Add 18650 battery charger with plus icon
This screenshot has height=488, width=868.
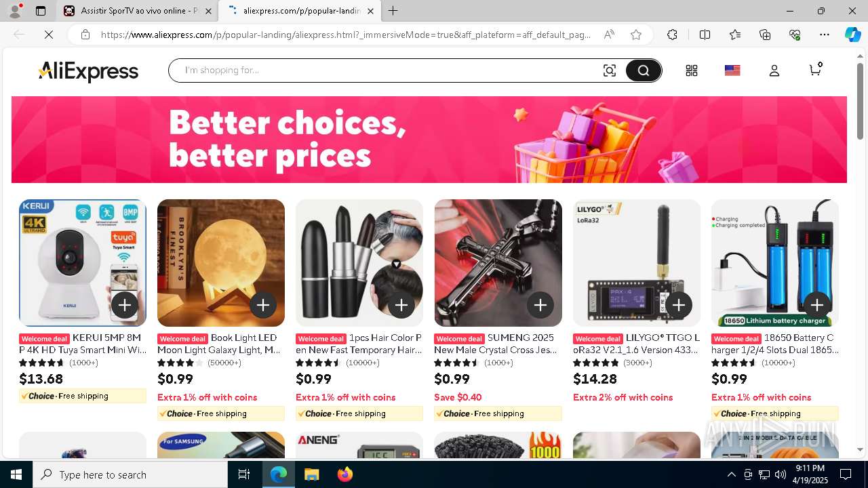817,305
